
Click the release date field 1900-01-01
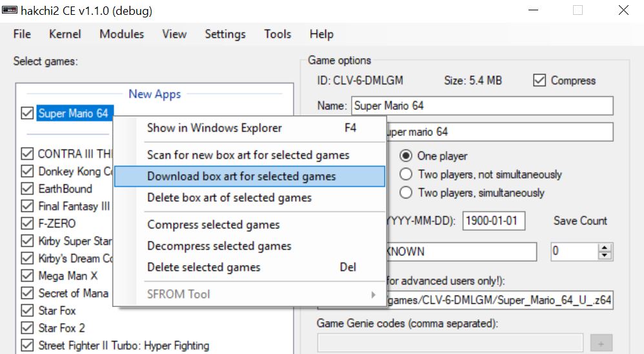click(494, 221)
